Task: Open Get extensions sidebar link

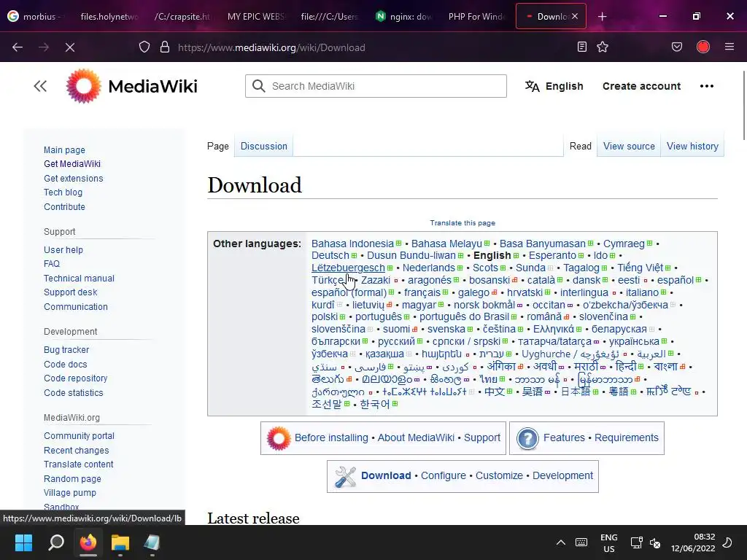Action: (74, 179)
